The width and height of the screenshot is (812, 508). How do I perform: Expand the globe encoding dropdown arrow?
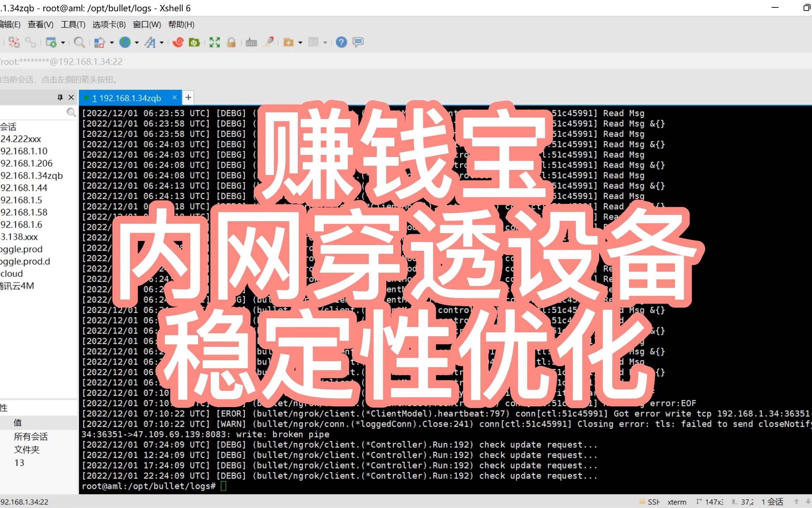point(137,43)
